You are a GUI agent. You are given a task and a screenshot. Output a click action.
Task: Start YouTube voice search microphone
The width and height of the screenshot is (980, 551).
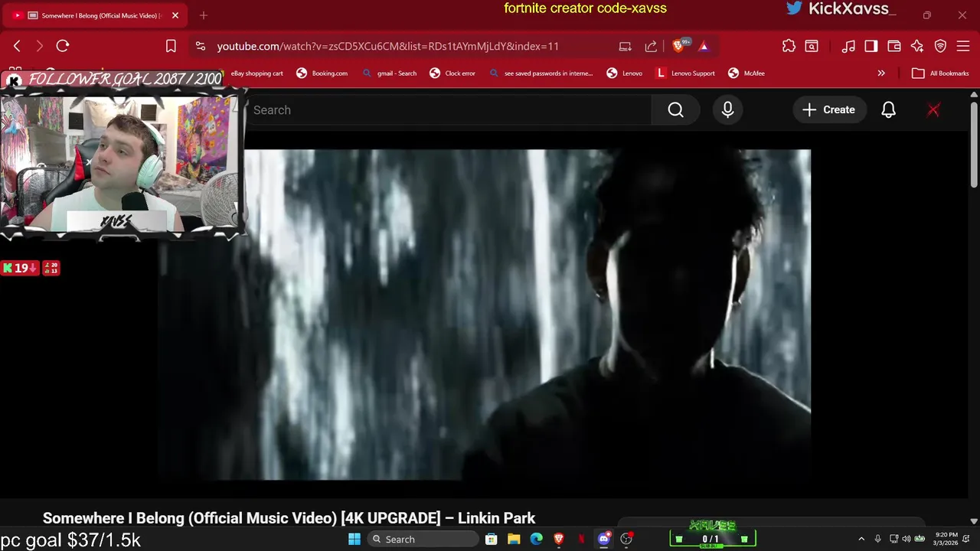tap(727, 110)
